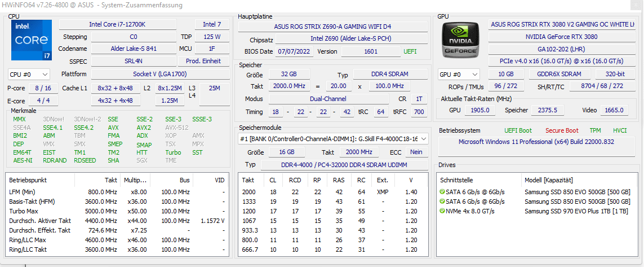Click the BIOS date 07/07/2022
This screenshot has width=644, height=267.
click(x=295, y=51)
